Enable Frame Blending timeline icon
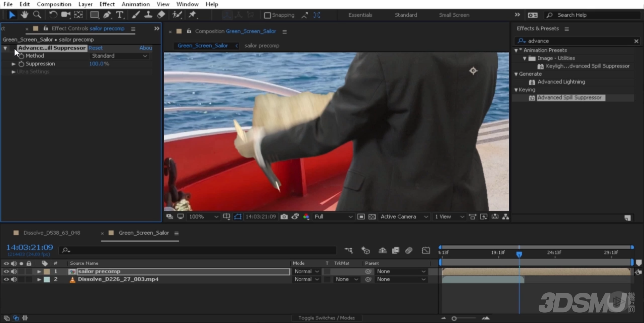Screen dimensions: 644x323 (396, 250)
